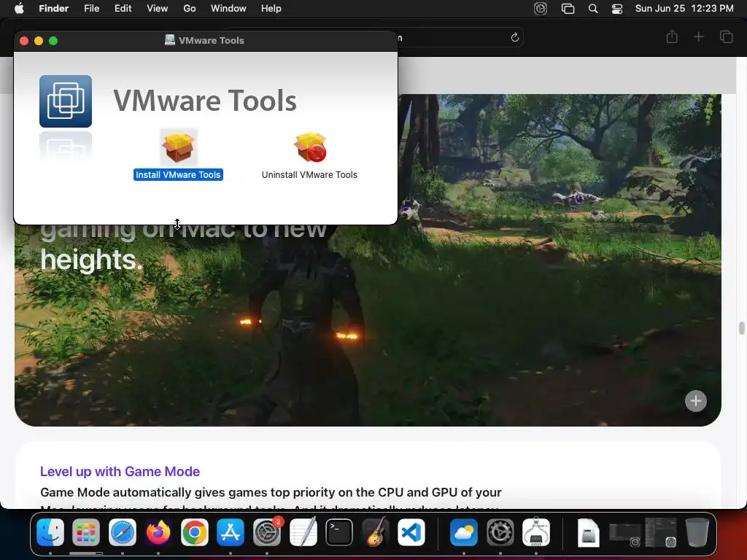Open Finder from the Dock

pos(50,532)
